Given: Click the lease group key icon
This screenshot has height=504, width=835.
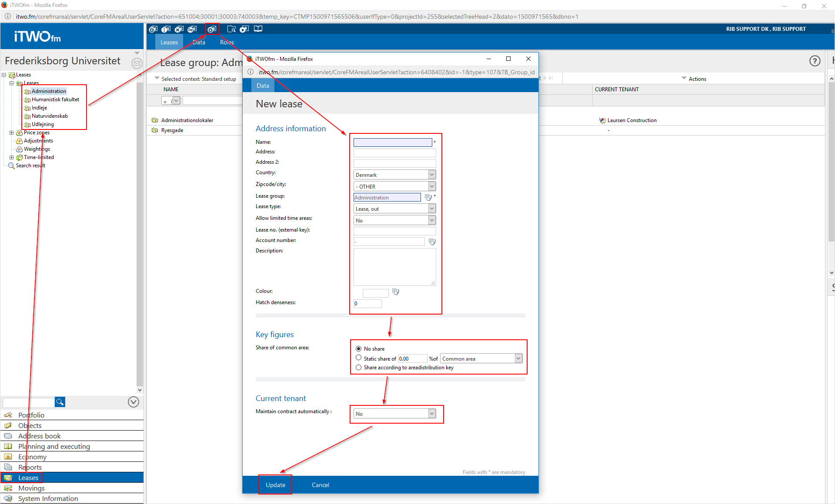Looking at the screenshot, I should [192, 29].
